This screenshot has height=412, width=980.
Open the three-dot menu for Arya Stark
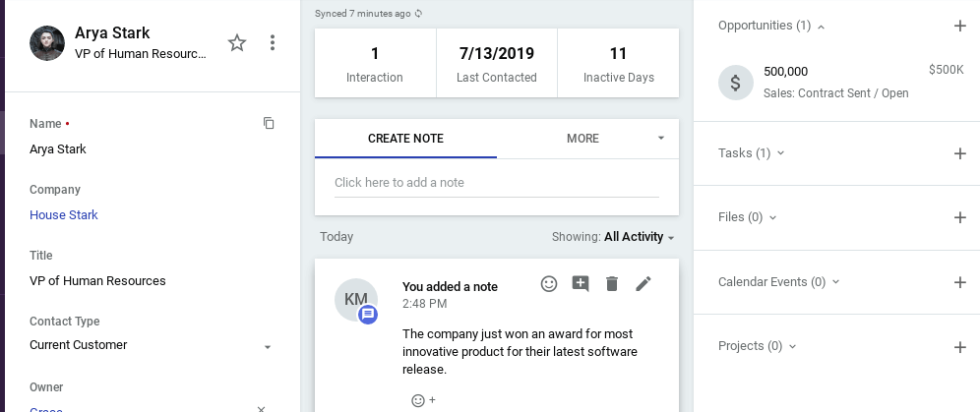tap(272, 42)
